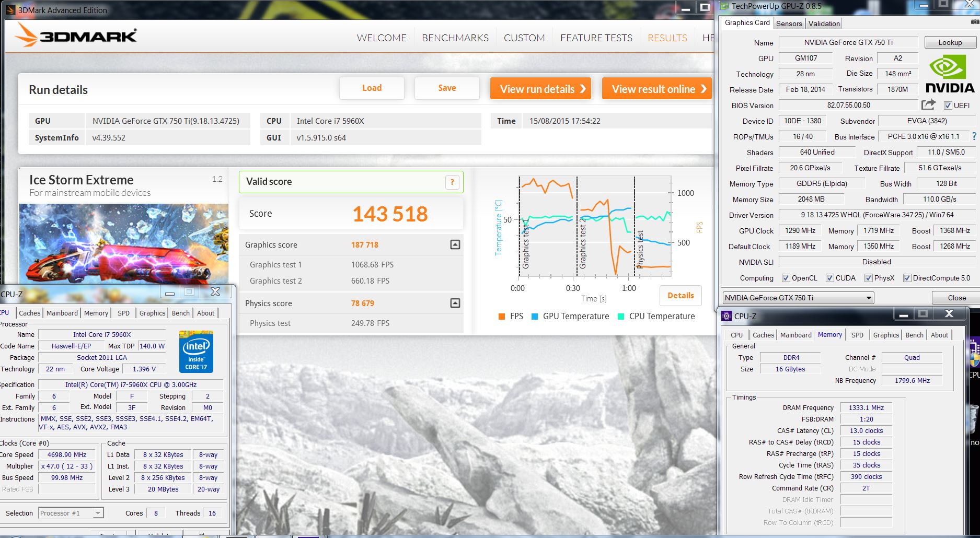Image resolution: width=980 pixels, height=538 pixels.
Task: Click the Intel Core i7 badge in CPU-Z
Action: click(196, 351)
